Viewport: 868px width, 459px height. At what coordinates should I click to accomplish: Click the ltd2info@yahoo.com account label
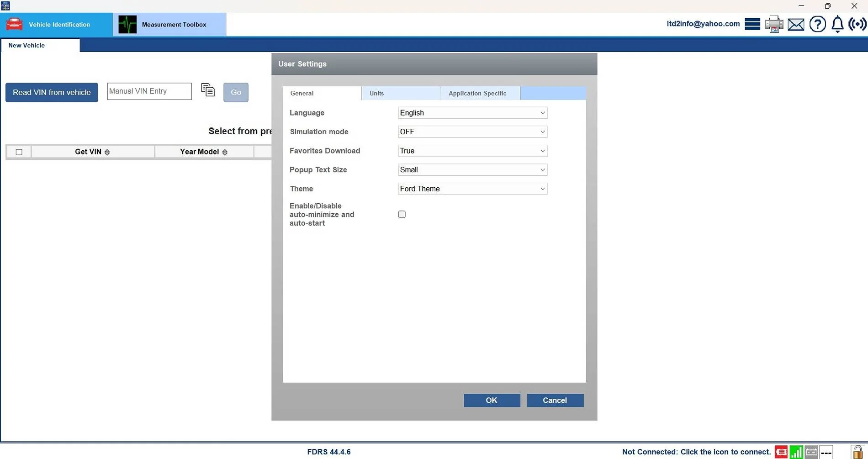click(703, 24)
